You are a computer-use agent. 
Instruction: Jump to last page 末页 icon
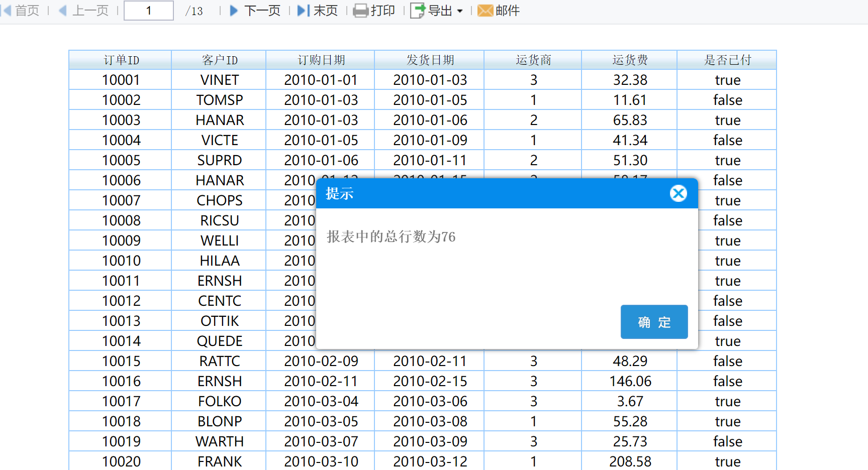pyautogui.click(x=304, y=11)
